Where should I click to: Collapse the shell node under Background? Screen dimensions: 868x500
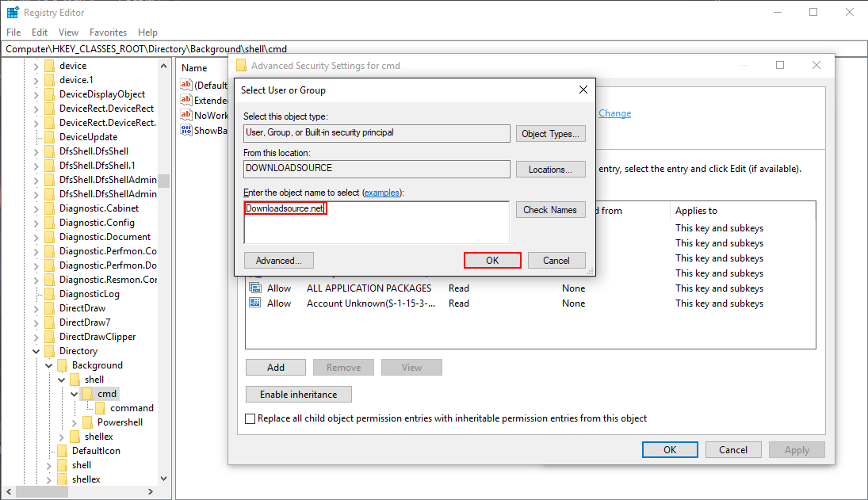tap(62, 380)
